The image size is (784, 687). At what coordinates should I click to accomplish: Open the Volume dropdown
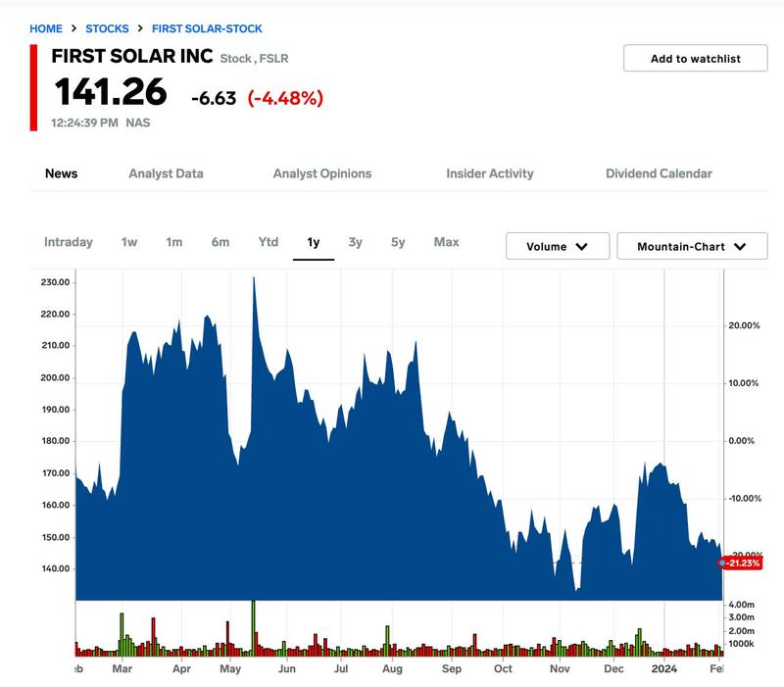point(558,246)
